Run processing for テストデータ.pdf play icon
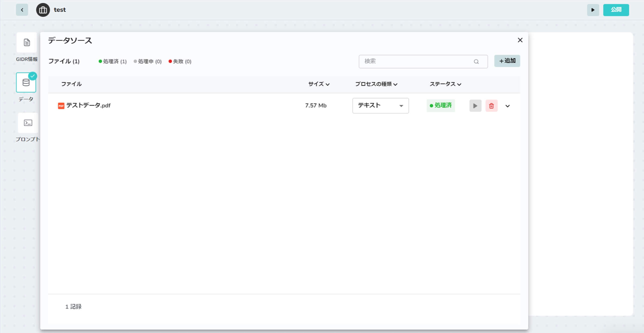644x333 pixels. point(475,106)
